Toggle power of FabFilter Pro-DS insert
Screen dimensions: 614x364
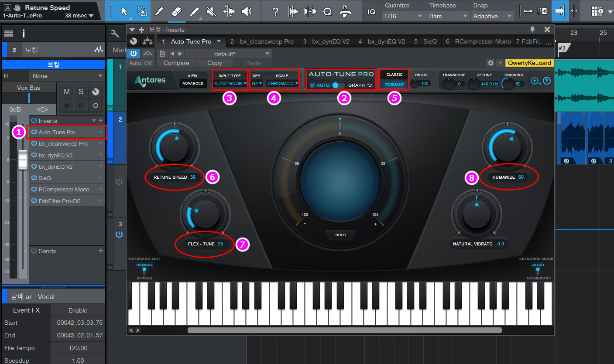point(34,201)
